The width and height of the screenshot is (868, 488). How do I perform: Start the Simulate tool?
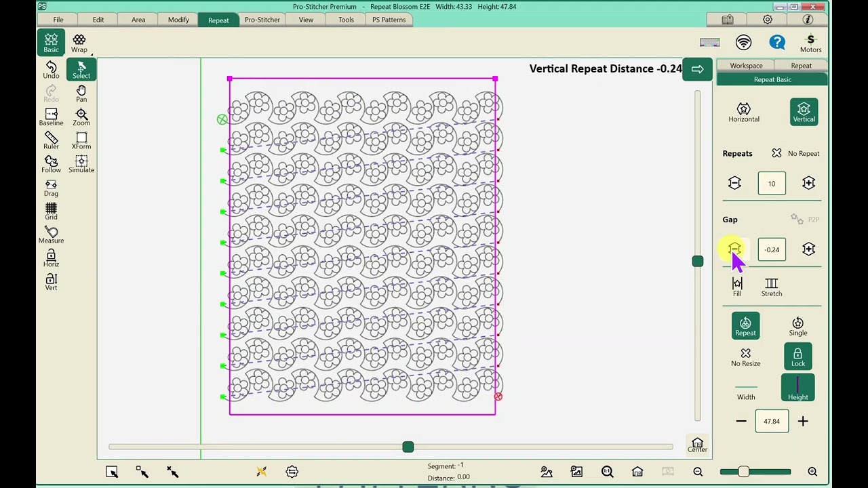pyautogui.click(x=81, y=165)
